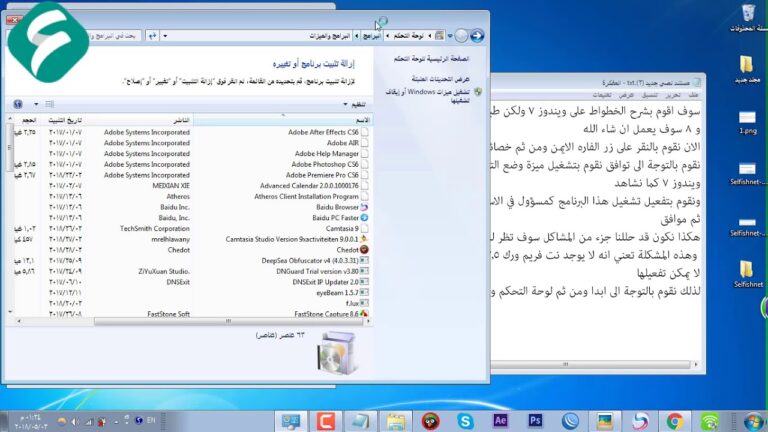768x432 pixels.
Task: Open the Control Panel Home link in sidebar
Action: click(x=432, y=59)
